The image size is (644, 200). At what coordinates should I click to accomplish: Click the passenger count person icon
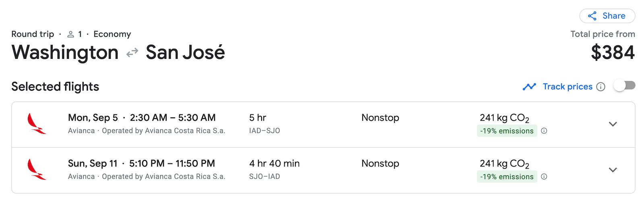pos(71,34)
